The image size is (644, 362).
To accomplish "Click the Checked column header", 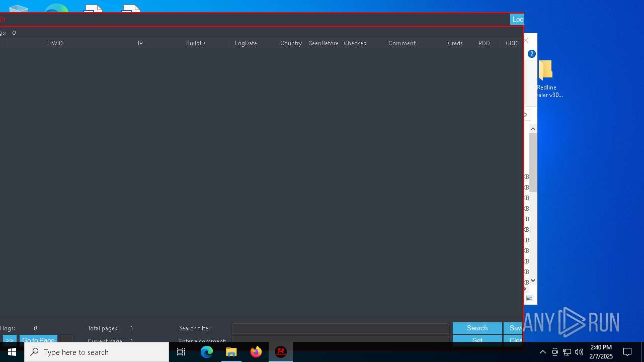I will point(355,43).
